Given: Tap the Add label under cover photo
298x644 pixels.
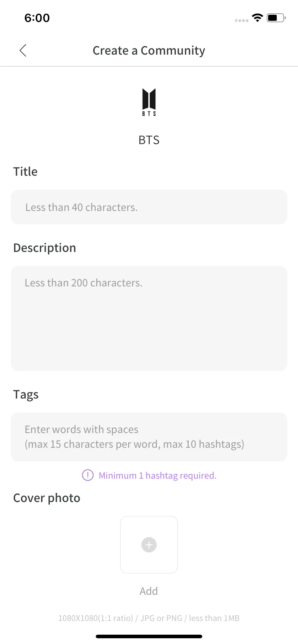Looking at the screenshot, I should [149, 591].
